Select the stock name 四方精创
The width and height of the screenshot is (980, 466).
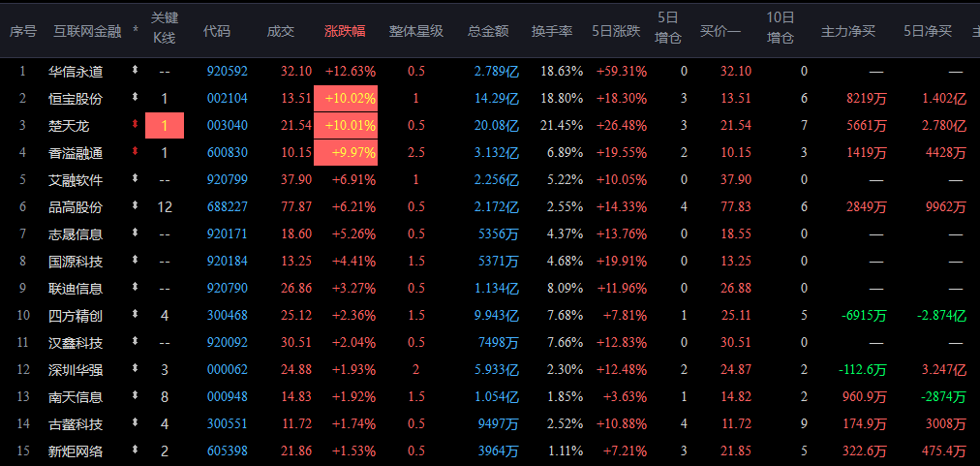tap(76, 316)
